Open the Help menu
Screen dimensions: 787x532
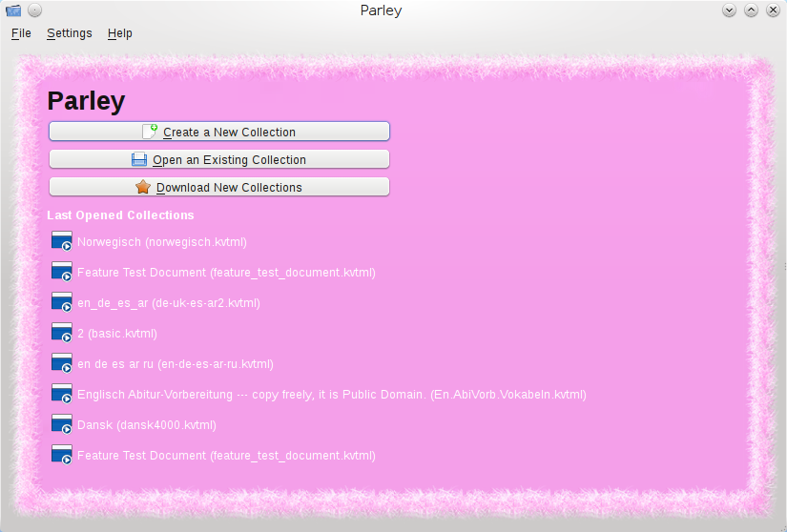(x=120, y=33)
